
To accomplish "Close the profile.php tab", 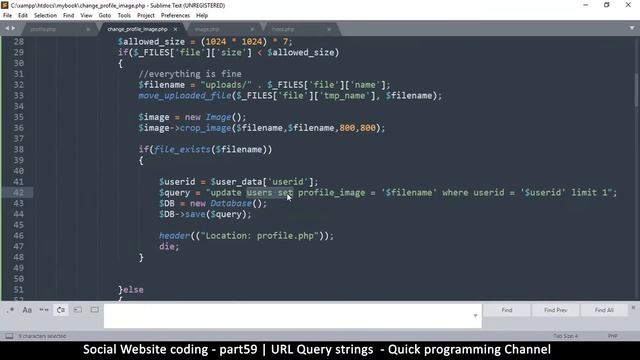I will [x=88, y=29].
